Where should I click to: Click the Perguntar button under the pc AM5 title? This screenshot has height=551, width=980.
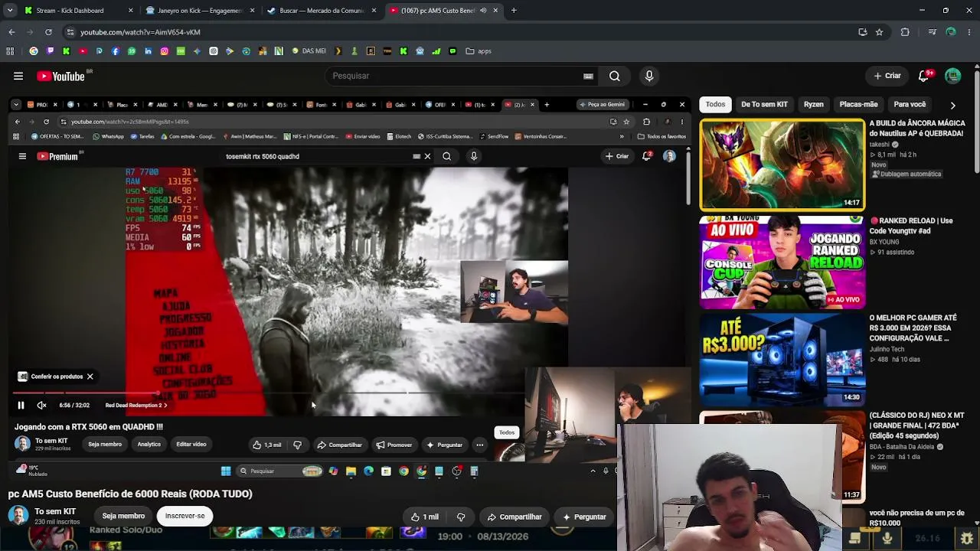(x=584, y=517)
